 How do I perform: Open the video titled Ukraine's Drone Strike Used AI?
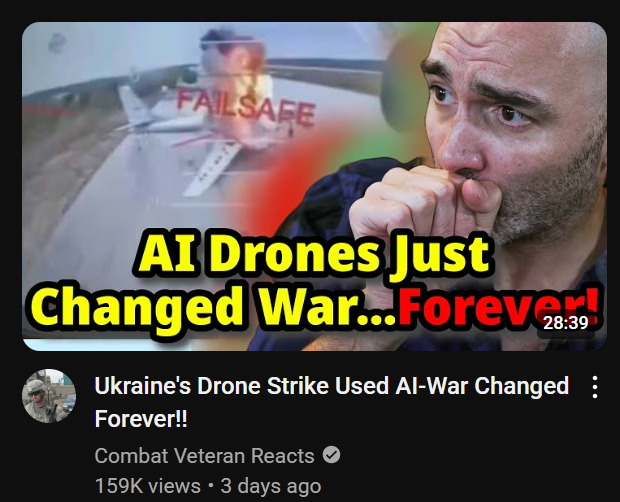coord(331,402)
